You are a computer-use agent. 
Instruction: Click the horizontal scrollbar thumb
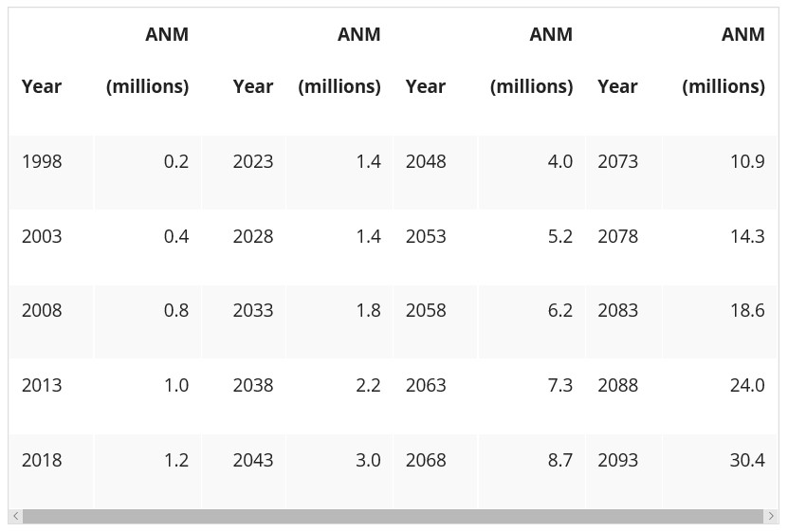point(393,516)
